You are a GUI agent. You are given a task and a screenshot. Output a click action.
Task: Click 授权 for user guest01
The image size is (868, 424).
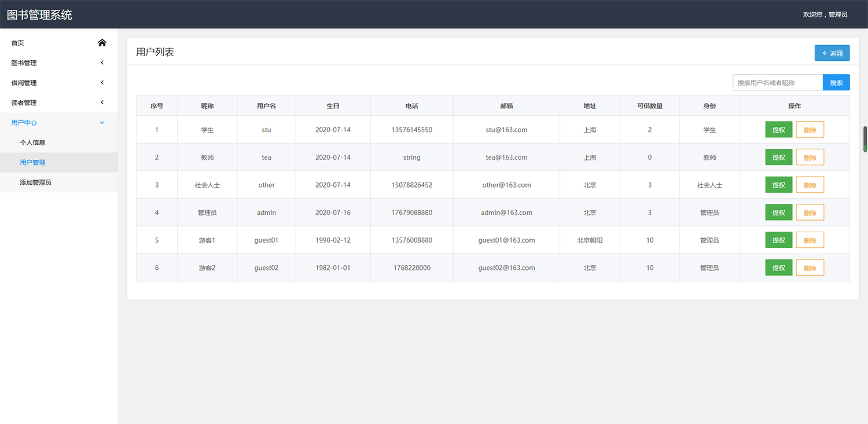(x=779, y=240)
